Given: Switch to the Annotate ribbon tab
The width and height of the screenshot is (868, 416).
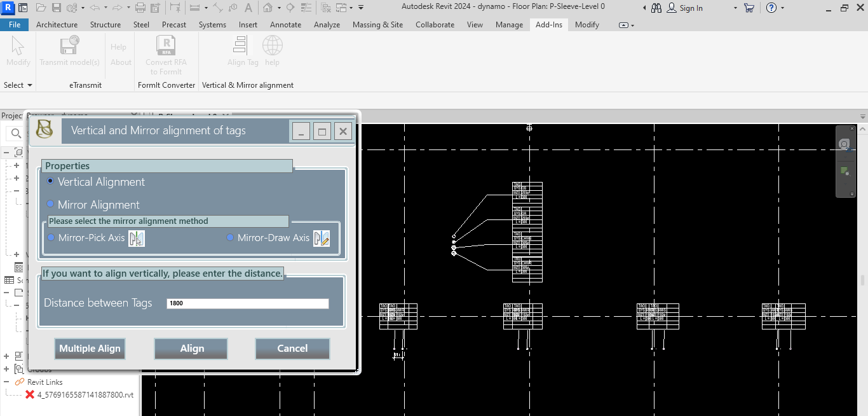Looking at the screenshot, I should 285,25.
